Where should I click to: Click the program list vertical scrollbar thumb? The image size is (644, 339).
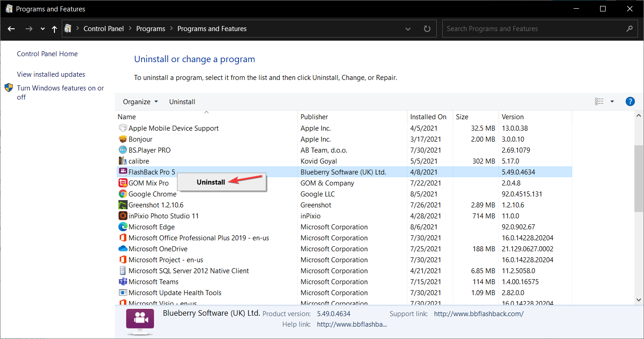pyautogui.click(x=639, y=178)
